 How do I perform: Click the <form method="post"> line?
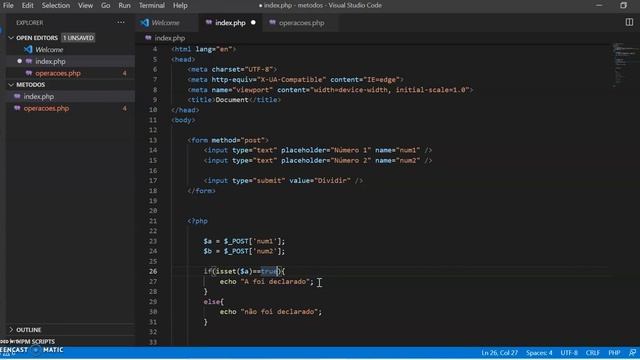(x=228, y=140)
